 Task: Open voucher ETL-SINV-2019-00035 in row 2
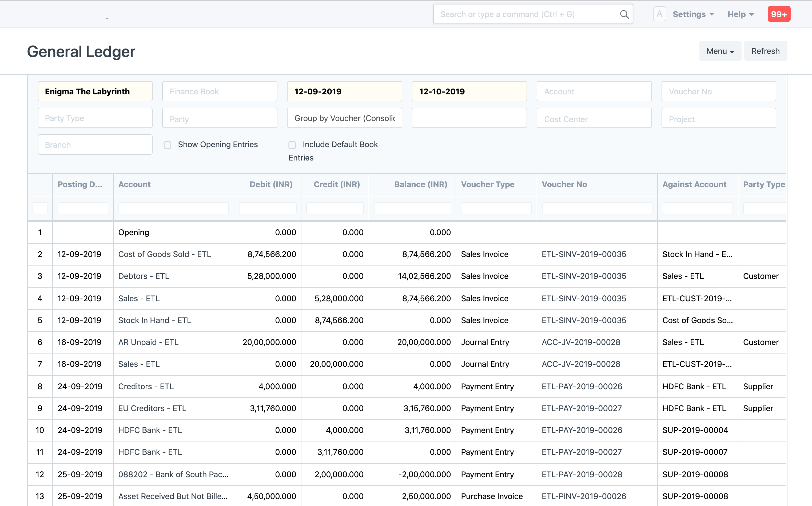pos(584,254)
